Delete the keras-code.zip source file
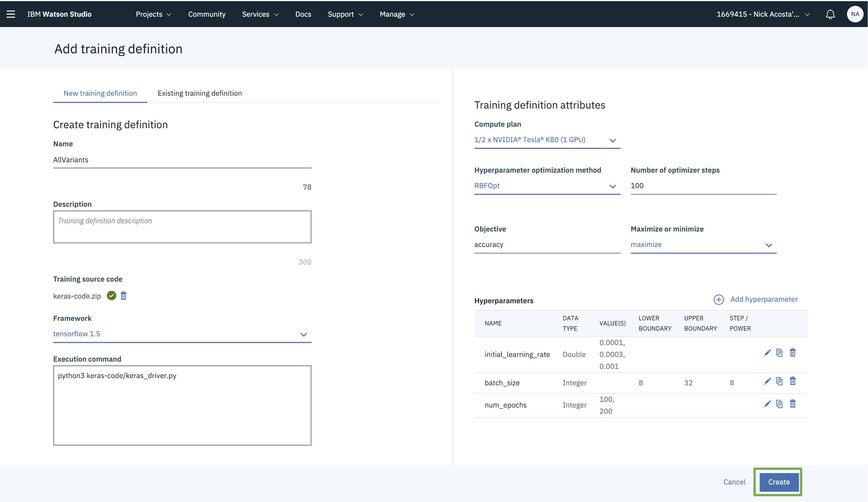The image size is (868, 502). [x=123, y=295]
